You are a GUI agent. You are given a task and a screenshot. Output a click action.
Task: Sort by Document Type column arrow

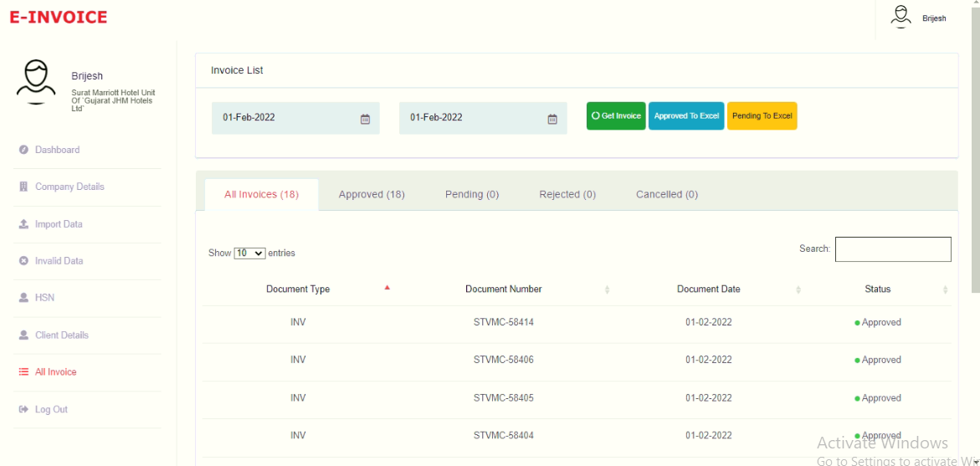[387, 288]
